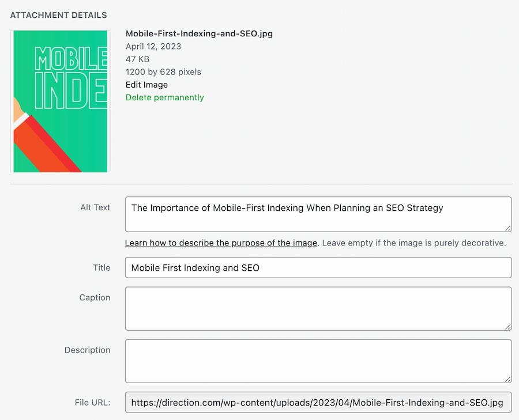Click "Delete permanently"
The image size is (519, 420).
164,97
